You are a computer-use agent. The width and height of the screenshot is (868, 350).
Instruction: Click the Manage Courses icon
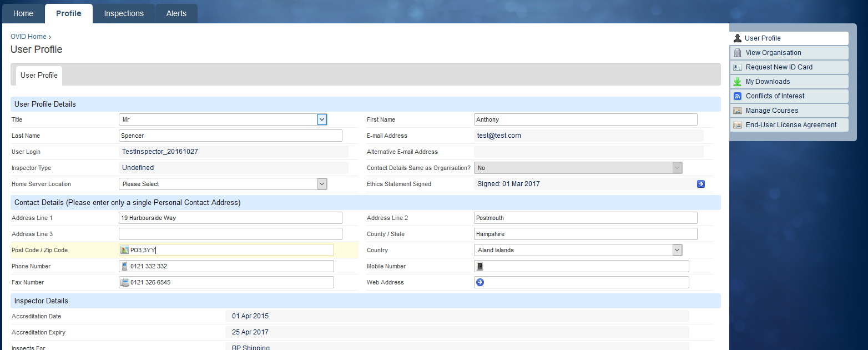[738, 111]
